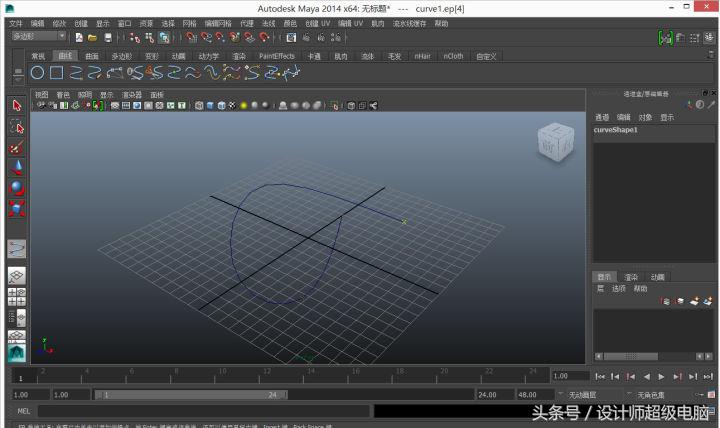
Task: Click the MEL command input field
Action: coord(204,411)
